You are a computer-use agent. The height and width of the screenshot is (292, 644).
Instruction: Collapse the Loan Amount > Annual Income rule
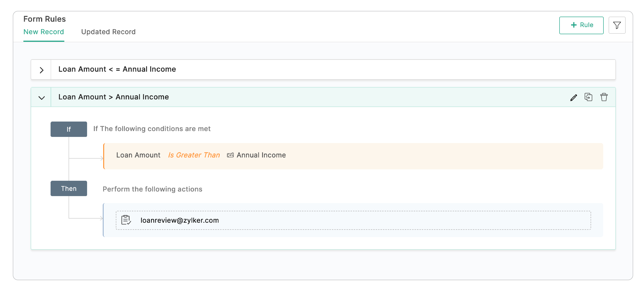pos(42,98)
